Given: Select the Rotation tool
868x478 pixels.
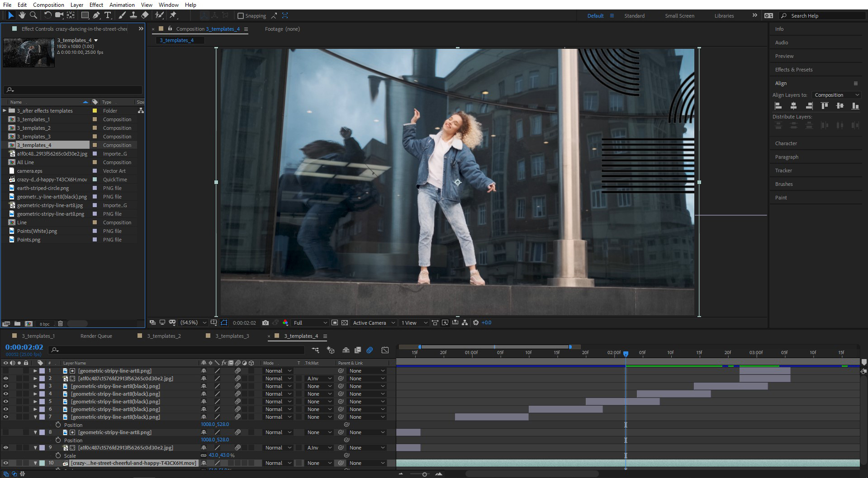Looking at the screenshot, I should (x=47, y=15).
